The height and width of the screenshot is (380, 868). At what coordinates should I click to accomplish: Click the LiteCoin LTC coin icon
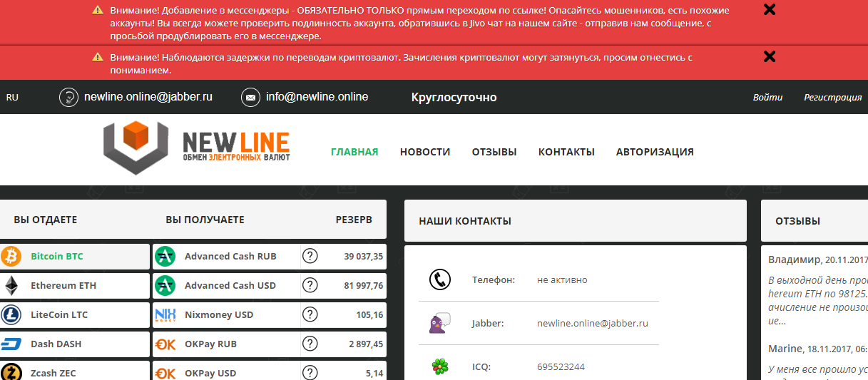pos(11,314)
